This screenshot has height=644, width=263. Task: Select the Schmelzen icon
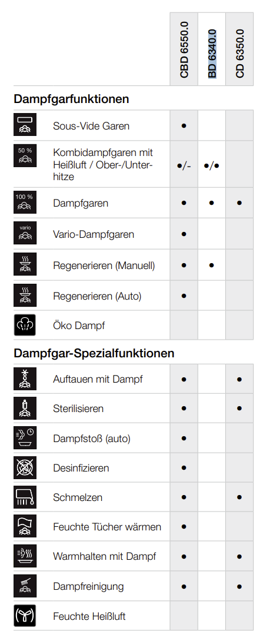click(x=25, y=497)
